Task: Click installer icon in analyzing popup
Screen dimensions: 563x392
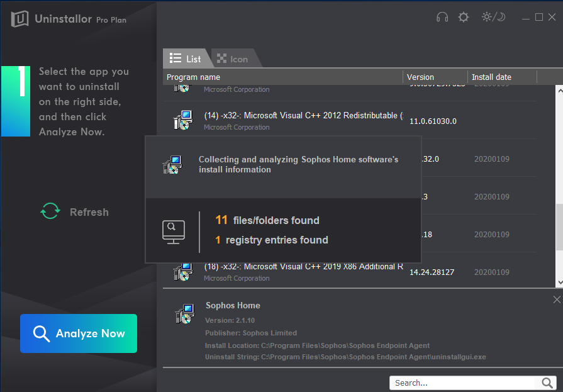Action: click(x=173, y=165)
